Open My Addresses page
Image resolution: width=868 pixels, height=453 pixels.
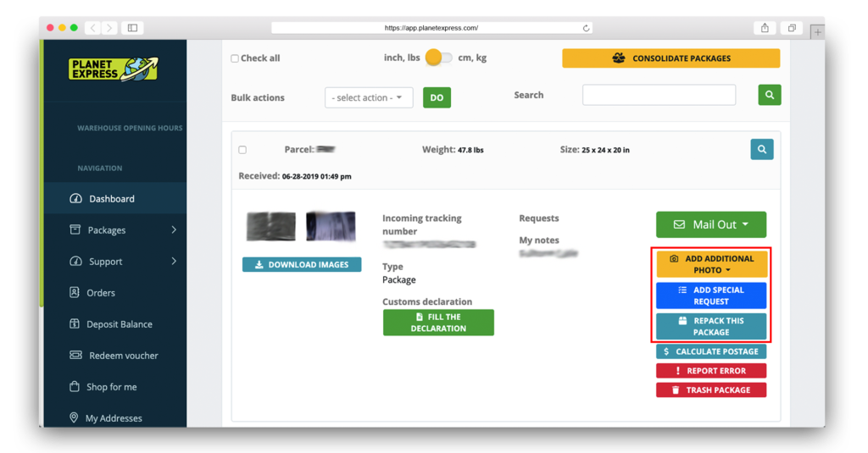[x=115, y=417]
